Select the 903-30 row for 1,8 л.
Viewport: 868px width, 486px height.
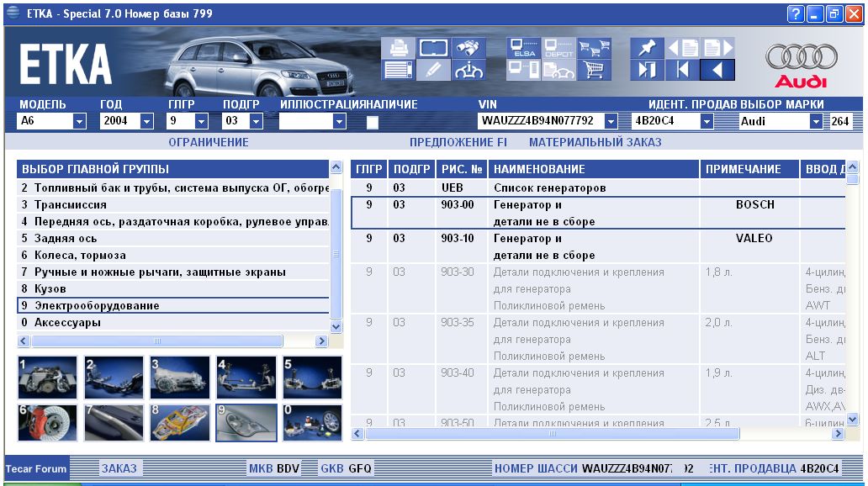coord(598,289)
